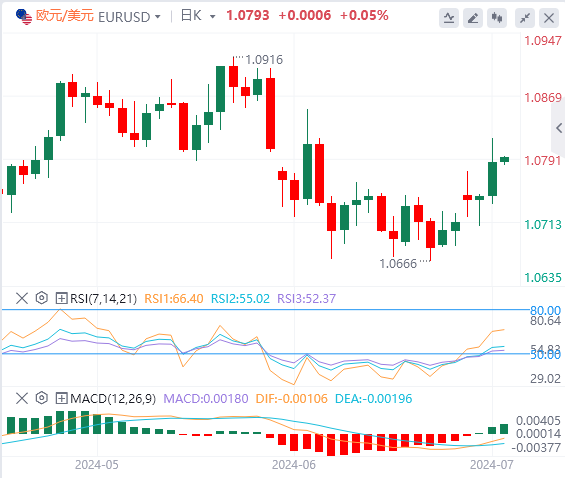
Task: Open RSI indicator settings gear
Action: click(41, 298)
